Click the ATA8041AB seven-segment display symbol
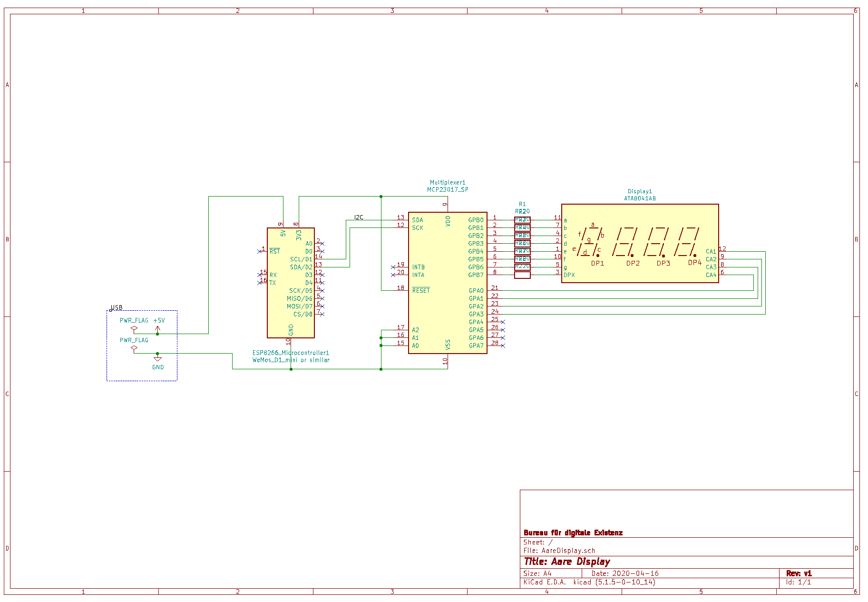 coord(640,243)
